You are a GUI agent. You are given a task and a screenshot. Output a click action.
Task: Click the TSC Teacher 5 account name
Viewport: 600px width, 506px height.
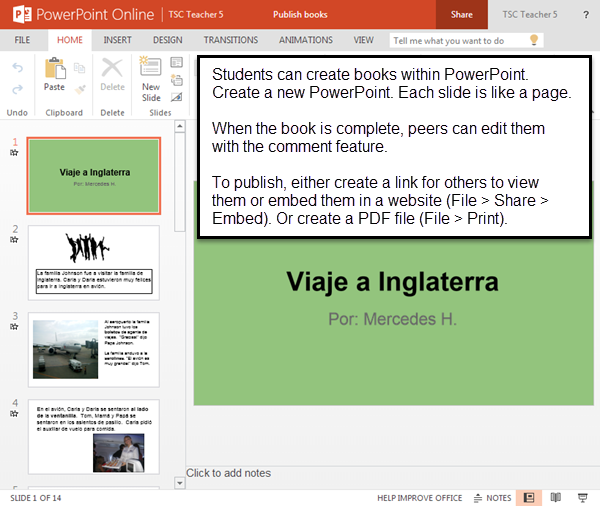(x=530, y=15)
